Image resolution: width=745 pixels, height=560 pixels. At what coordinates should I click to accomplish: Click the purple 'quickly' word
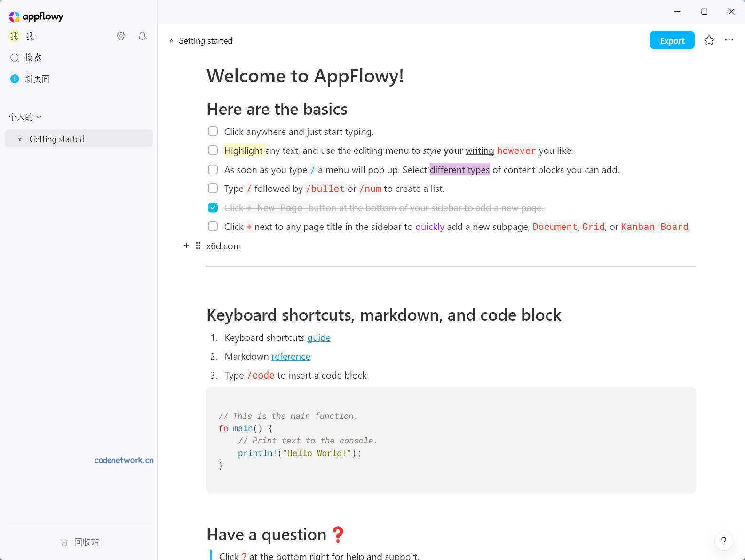coord(430,227)
